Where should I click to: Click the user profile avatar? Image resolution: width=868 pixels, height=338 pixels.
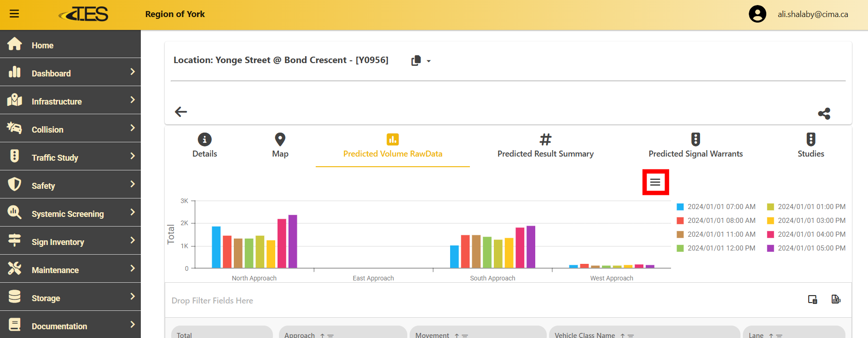[757, 14]
